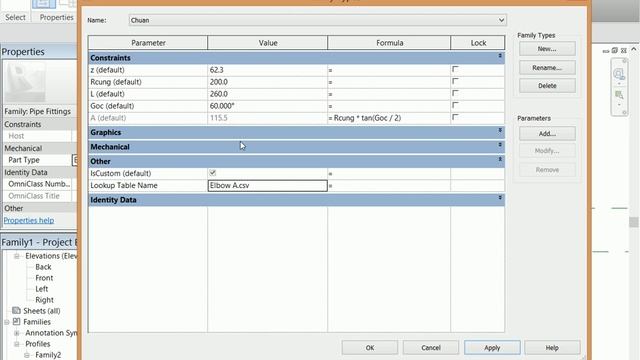Collapse the Profiles node in Project Browser
Image resolution: width=640 pixels, height=360 pixels.
(x=17, y=344)
